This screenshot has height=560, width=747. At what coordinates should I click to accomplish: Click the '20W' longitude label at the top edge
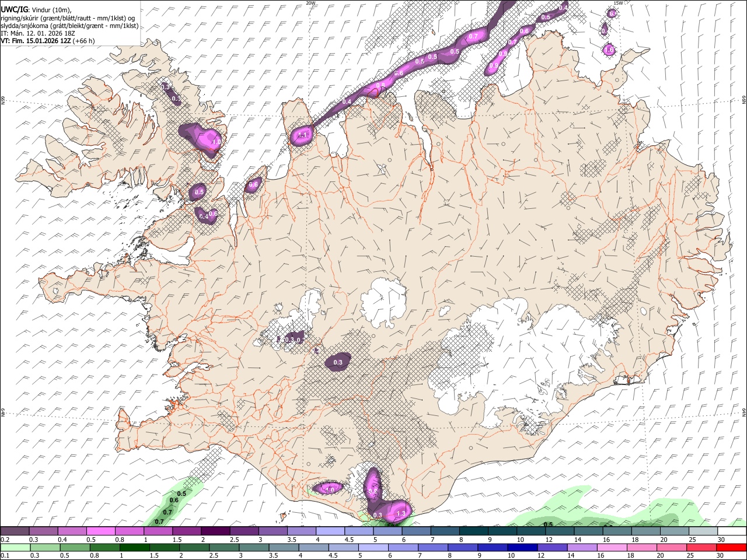pos(310,3)
